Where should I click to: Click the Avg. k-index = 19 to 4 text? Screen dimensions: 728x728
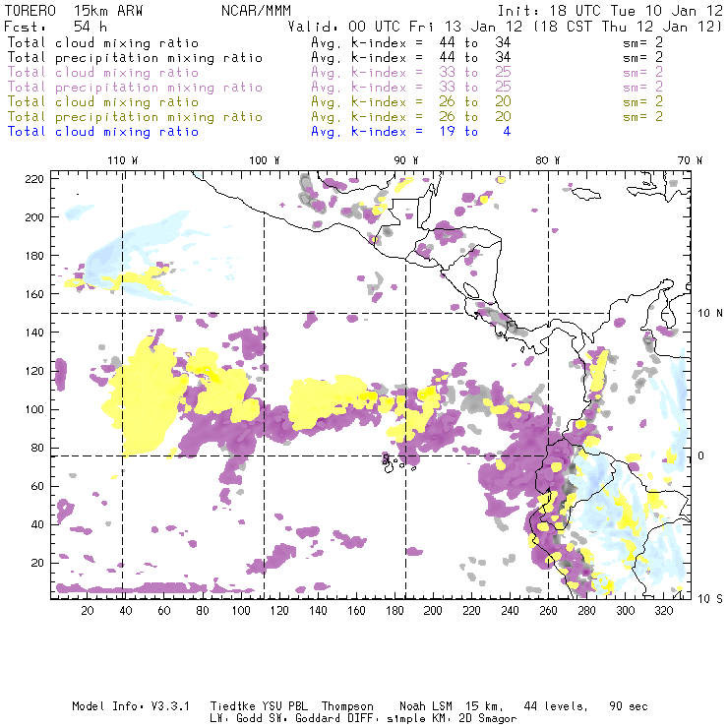pyautogui.click(x=410, y=132)
